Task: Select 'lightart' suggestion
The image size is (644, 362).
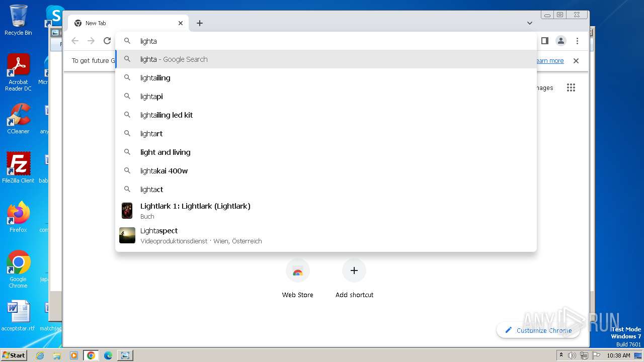Action: coord(326,134)
